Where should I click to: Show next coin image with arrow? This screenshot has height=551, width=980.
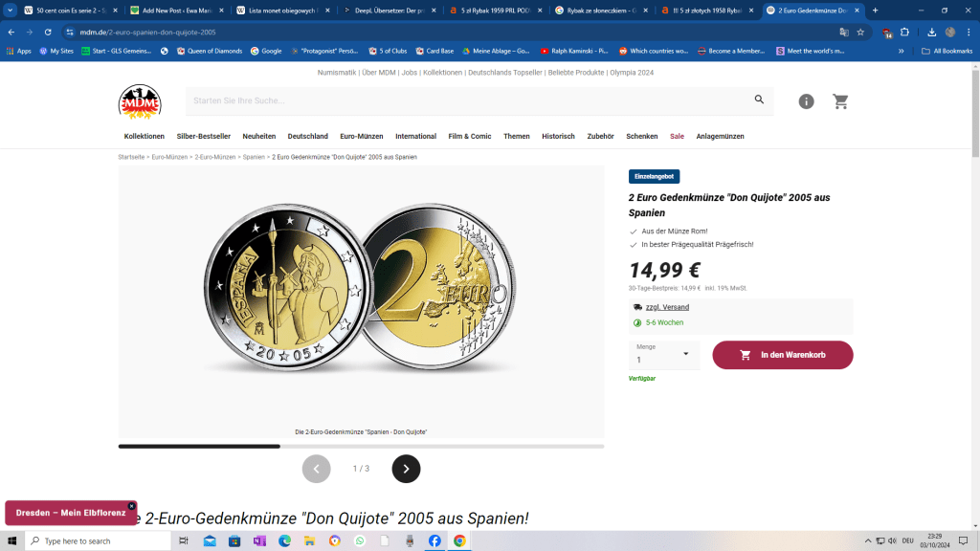coord(406,469)
